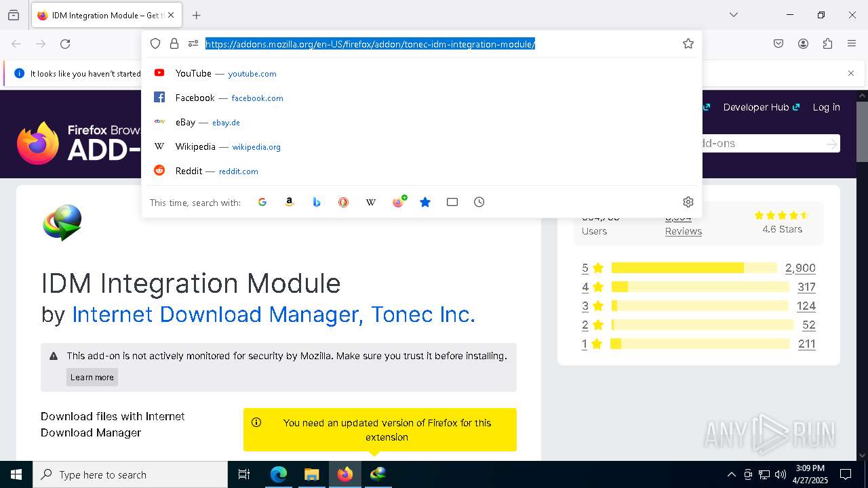The image size is (868, 488).
Task: Click the taskbar search box
Action: tap(130, 474)
